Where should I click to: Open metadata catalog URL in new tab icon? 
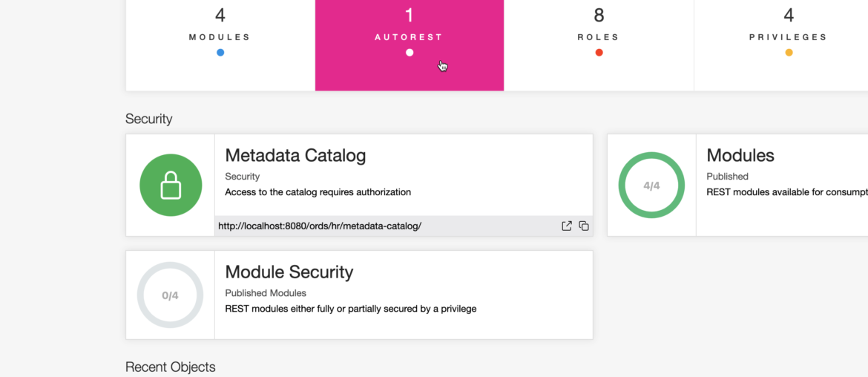point(566,226)
